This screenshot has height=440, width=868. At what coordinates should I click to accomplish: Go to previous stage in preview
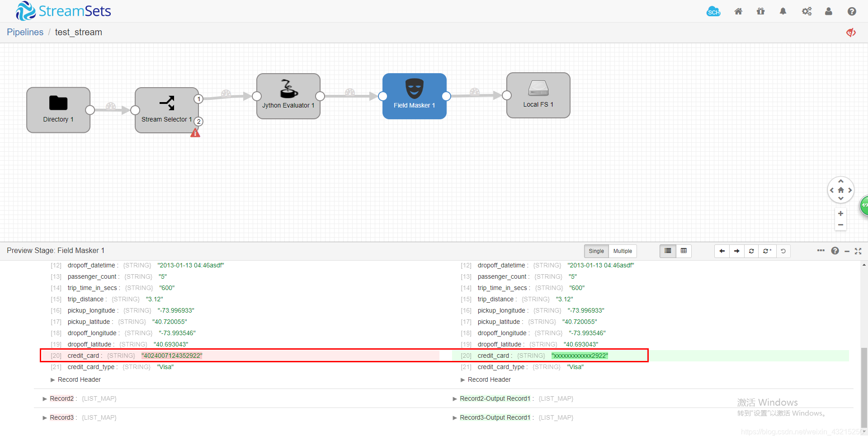(x=722, y=251)
